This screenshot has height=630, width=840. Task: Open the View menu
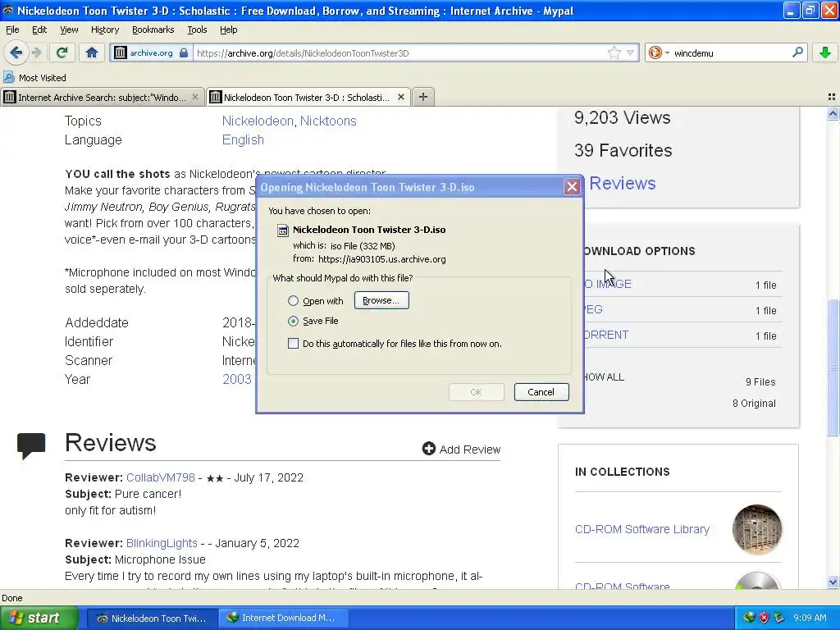[69, 30]
